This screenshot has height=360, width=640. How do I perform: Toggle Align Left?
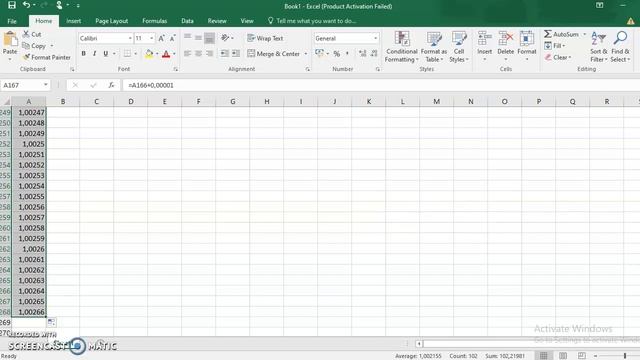pos(187,53)
